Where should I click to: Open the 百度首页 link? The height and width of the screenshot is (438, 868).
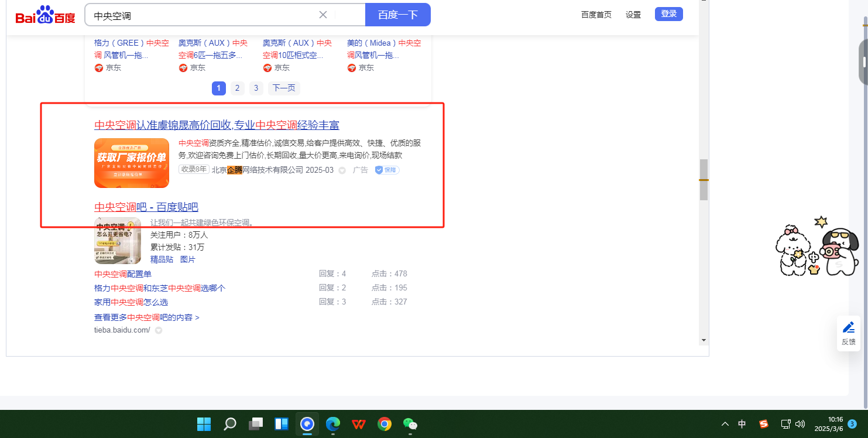[x=596, y=15]
